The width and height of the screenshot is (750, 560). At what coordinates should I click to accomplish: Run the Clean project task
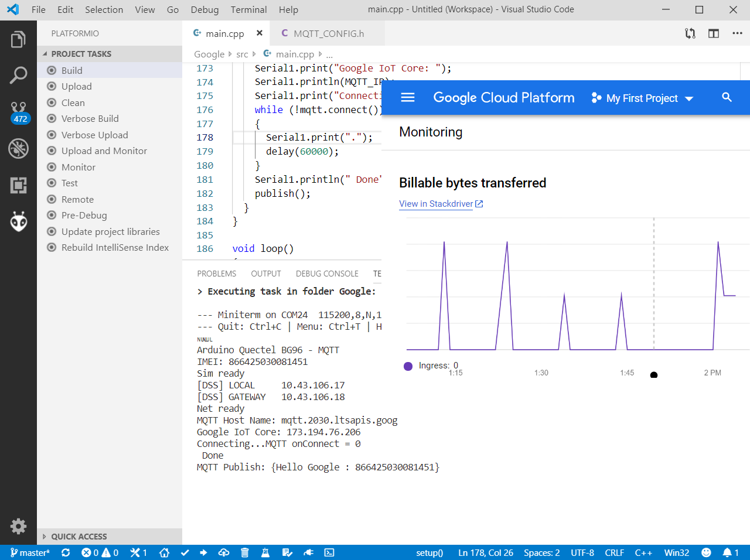click(110, 103)
